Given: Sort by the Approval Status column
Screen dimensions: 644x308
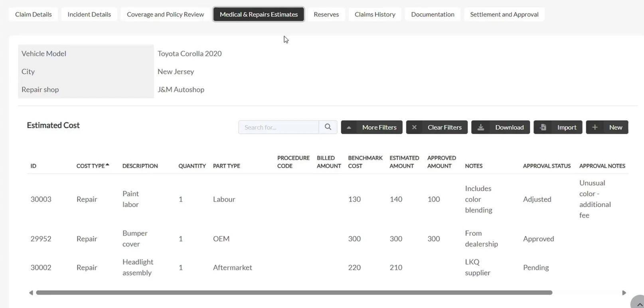Looking at the screenshot, I should [x=547, y=166].
